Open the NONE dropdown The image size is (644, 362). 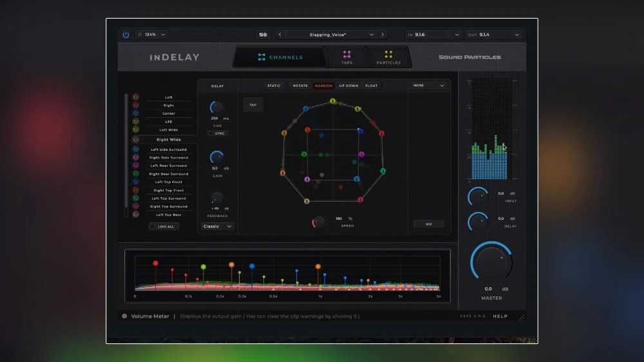[428, 86]
